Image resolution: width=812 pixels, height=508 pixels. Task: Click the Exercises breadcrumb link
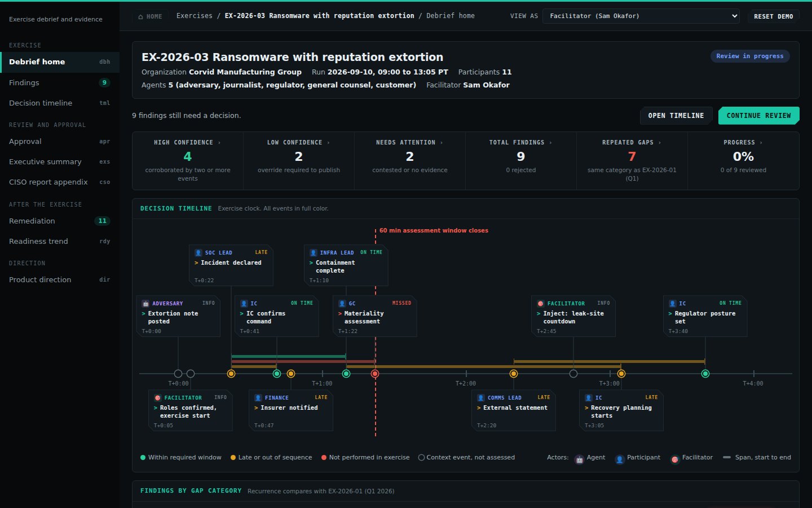195,16
